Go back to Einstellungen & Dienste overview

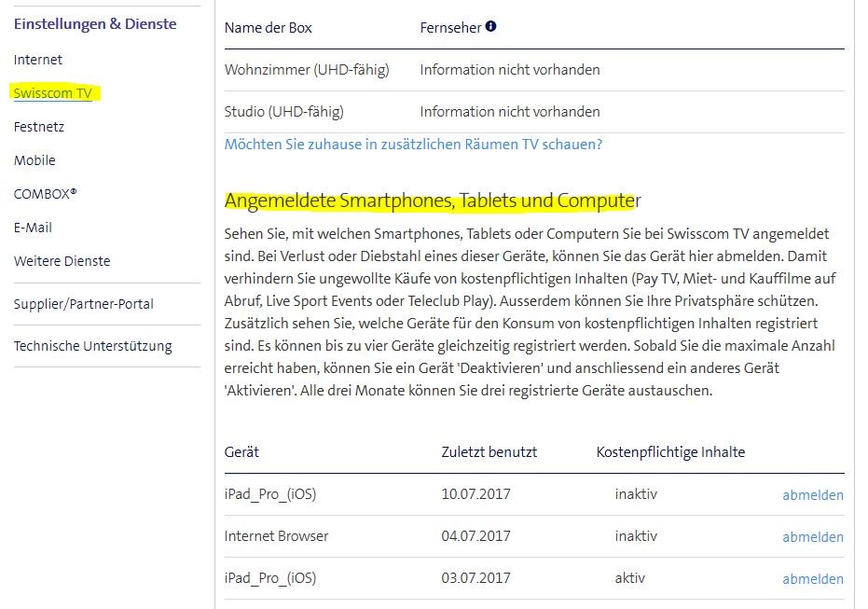coord(94,23)
